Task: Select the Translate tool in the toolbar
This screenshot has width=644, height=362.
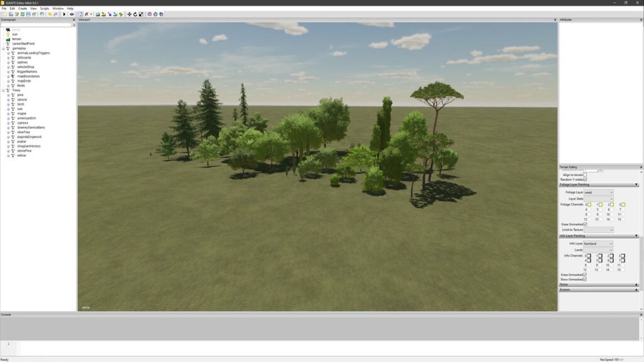Action: (x=129, y=14)
